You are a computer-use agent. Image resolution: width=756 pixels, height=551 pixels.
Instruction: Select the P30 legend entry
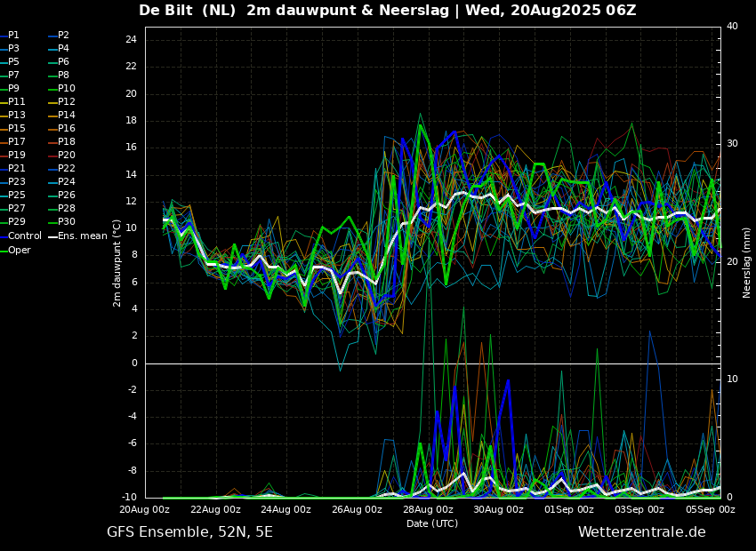[62, 221]
